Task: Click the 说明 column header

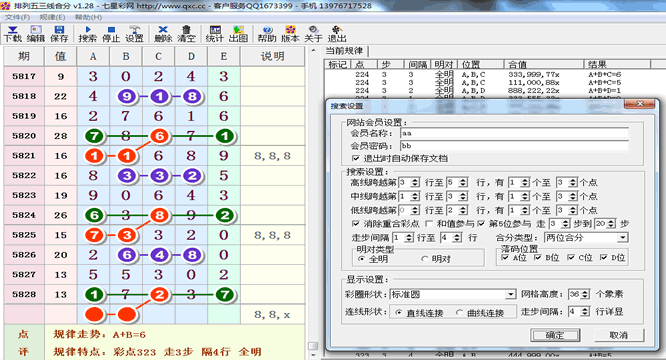Action: point(273,56)
